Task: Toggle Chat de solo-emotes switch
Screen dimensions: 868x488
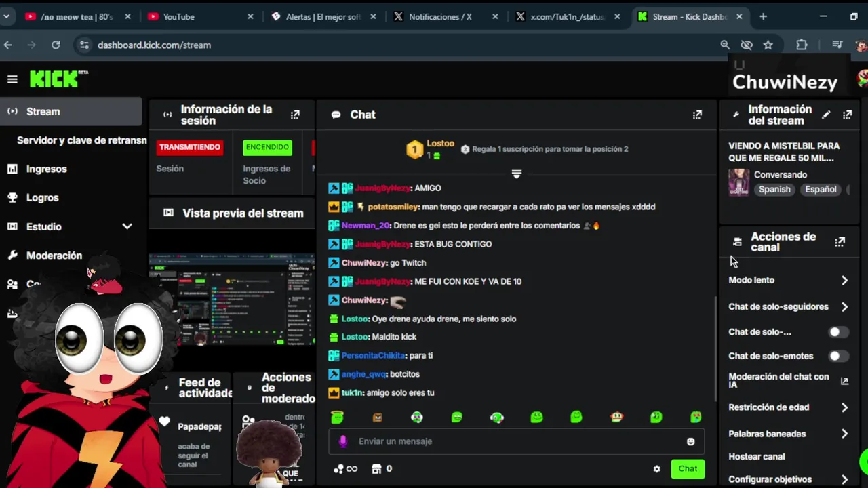Action: tap(838, 356)
